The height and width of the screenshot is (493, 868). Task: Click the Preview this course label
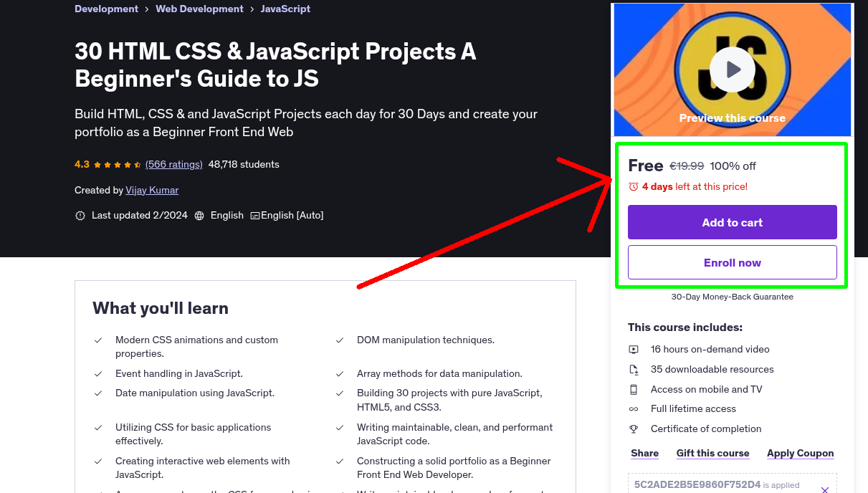click(x=732, y=118)
